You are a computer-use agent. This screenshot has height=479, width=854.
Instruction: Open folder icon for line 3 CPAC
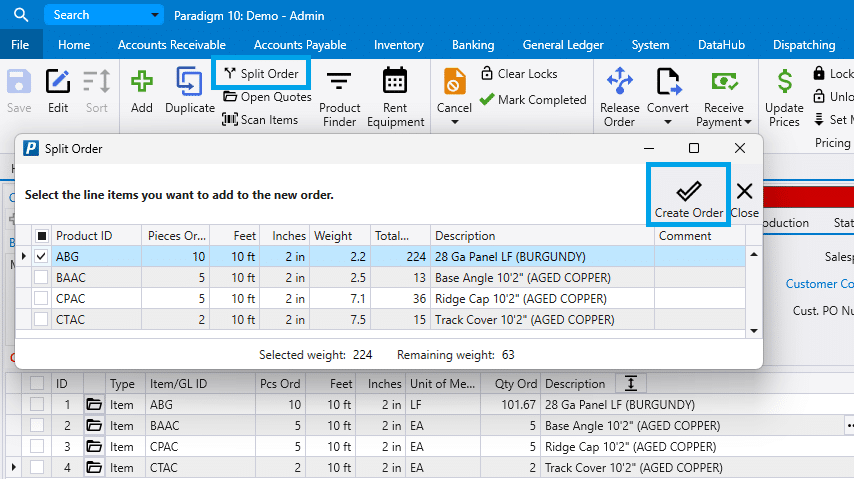tap(94, 446)
